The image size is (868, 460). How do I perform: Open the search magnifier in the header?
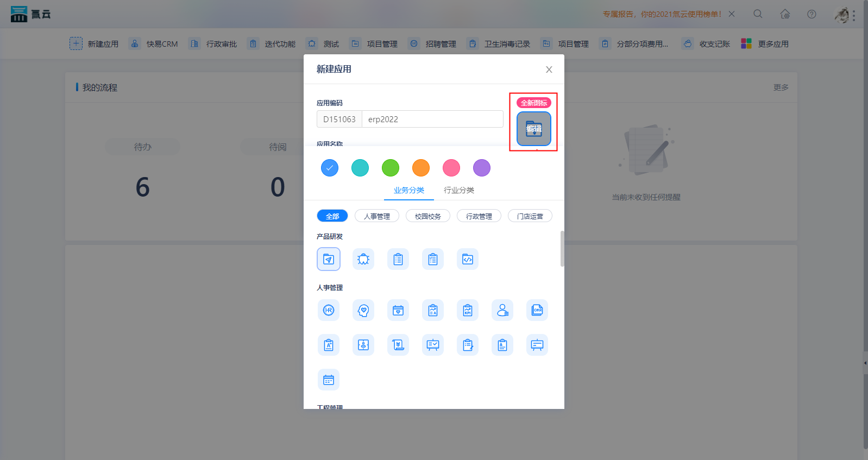[758, 14]
